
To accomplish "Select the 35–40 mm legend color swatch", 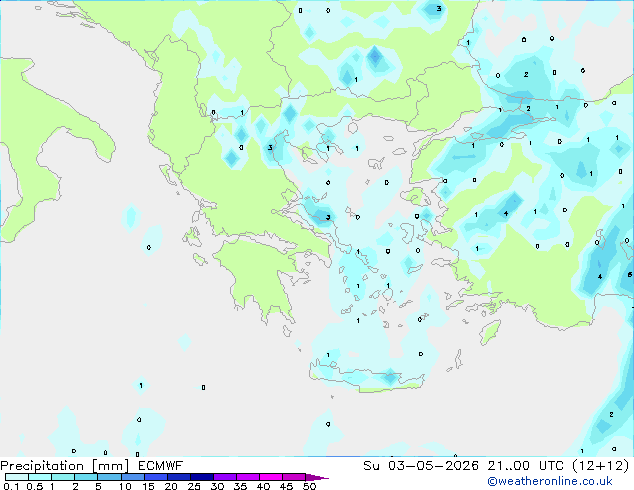I will pos(248,477).
